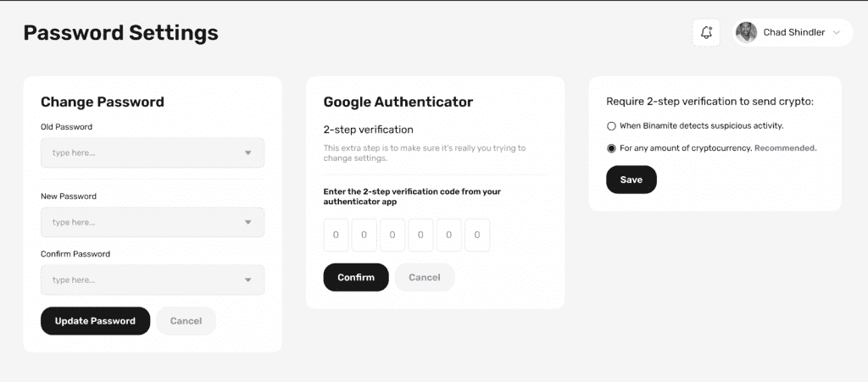Open the Old Password dropdown arrow

[x=248, y=152]
